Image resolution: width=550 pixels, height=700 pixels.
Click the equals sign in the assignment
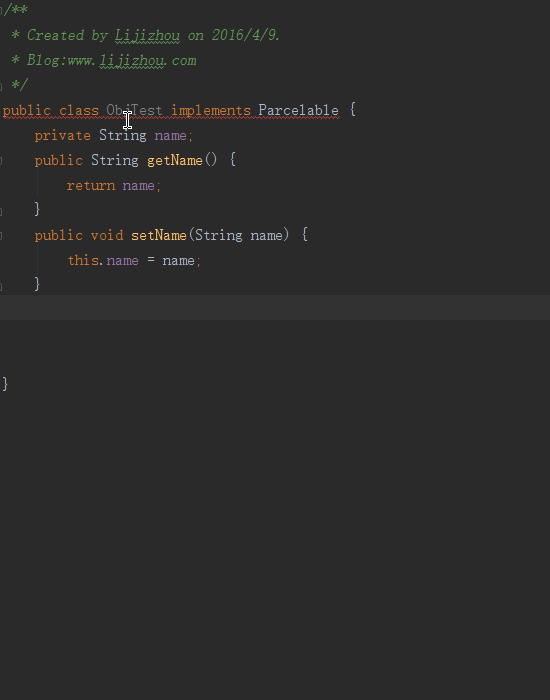(x=151, y=260)
